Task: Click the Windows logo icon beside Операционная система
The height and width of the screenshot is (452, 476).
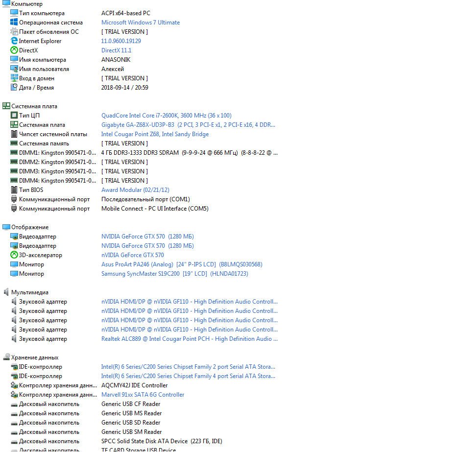Action: pos(14,22)
